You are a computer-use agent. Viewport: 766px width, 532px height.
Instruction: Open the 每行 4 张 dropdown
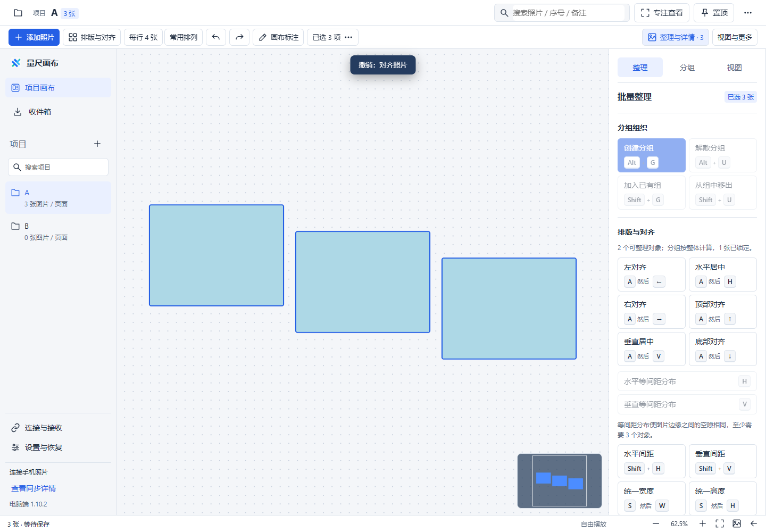(x=143, y=37)
